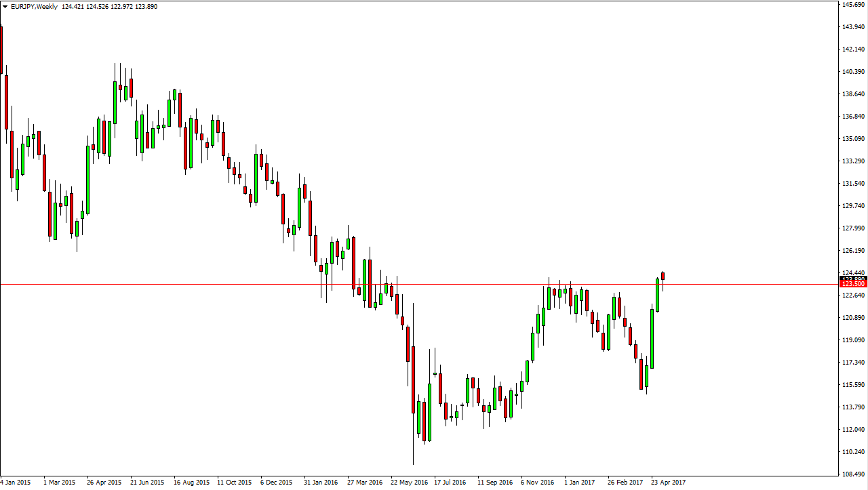Select the 4 Jan 2015 date label

[x=14, y=483]
